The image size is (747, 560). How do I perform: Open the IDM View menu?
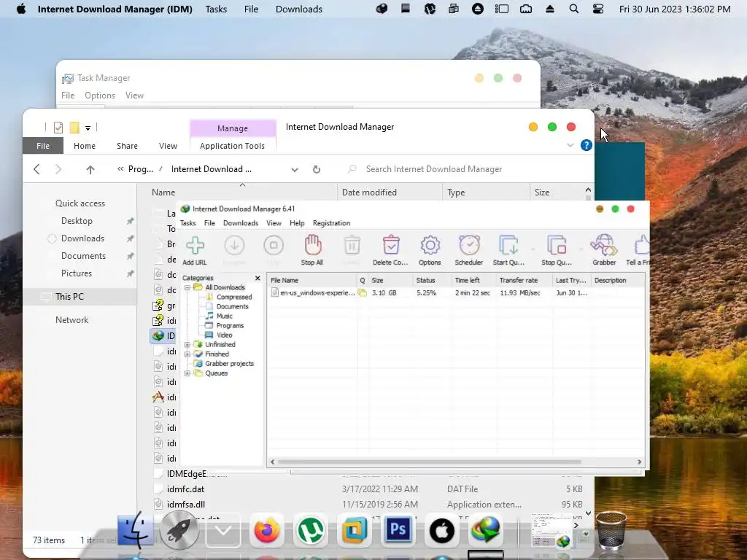click(x=274, y=223)
